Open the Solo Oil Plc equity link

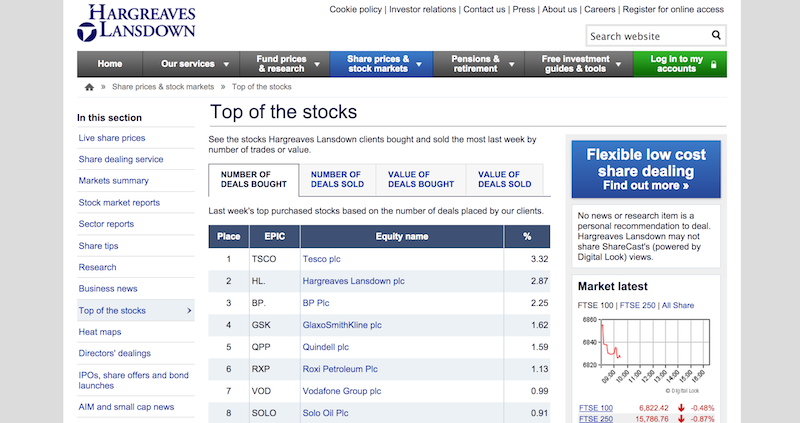click(x=326, y=413)
